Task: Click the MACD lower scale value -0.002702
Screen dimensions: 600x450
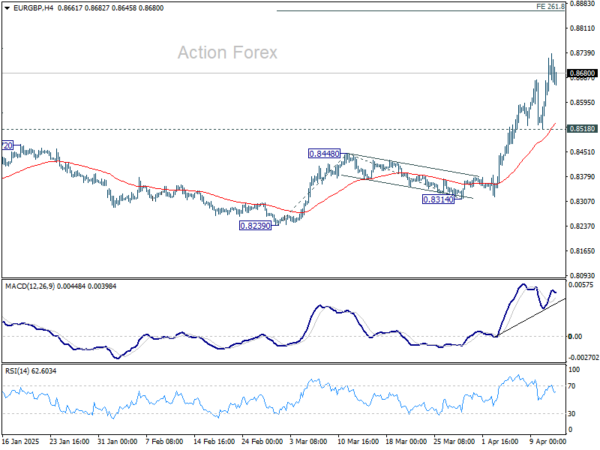Action: [584, 357]
